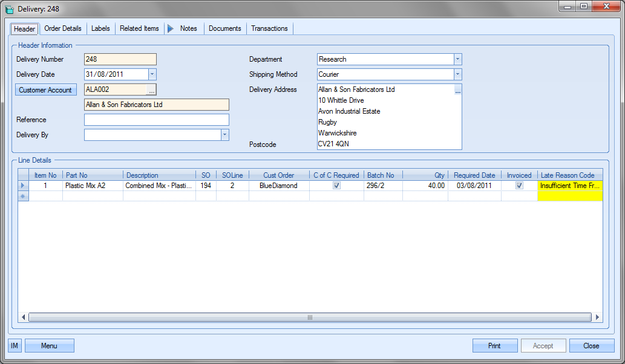Open the Delivery By dropdown

click(x=224, y=135)
